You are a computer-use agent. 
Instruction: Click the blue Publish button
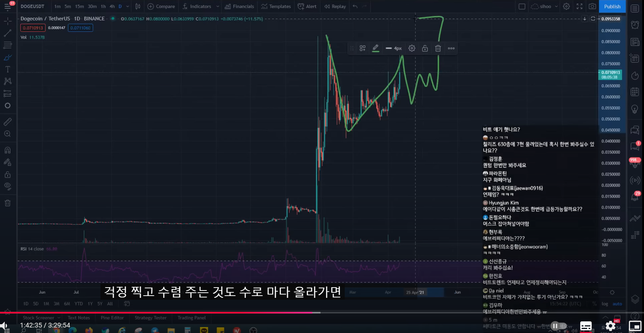(x=612, y=6)
